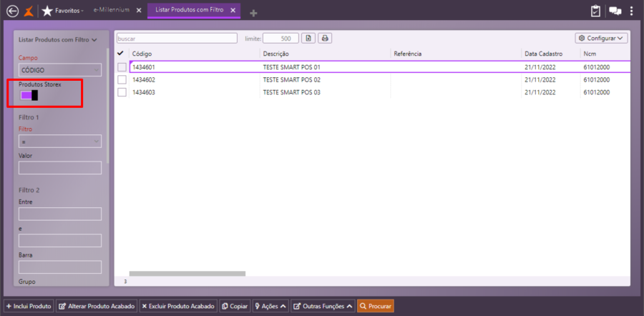Screen dimensions: 644x316
Task: Expand the Configurar dropdown
Action: click(601, 38)
